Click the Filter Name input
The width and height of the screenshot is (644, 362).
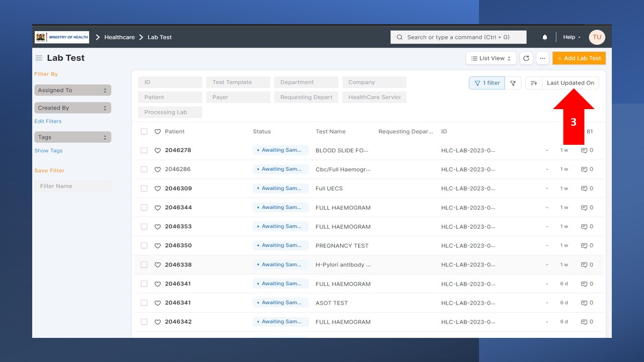point(72,186)
